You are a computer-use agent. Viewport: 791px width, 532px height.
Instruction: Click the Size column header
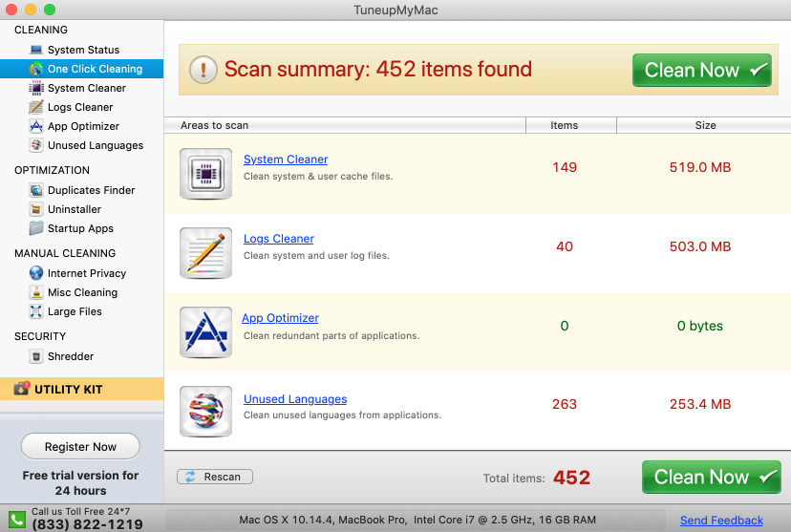click(704, 125)
